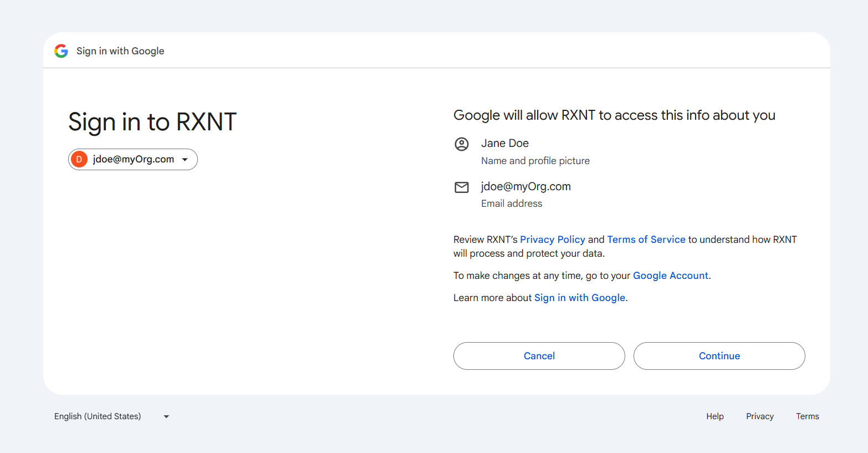Open the 'Sign in with Google' learn more link

[x=579, y=298]
